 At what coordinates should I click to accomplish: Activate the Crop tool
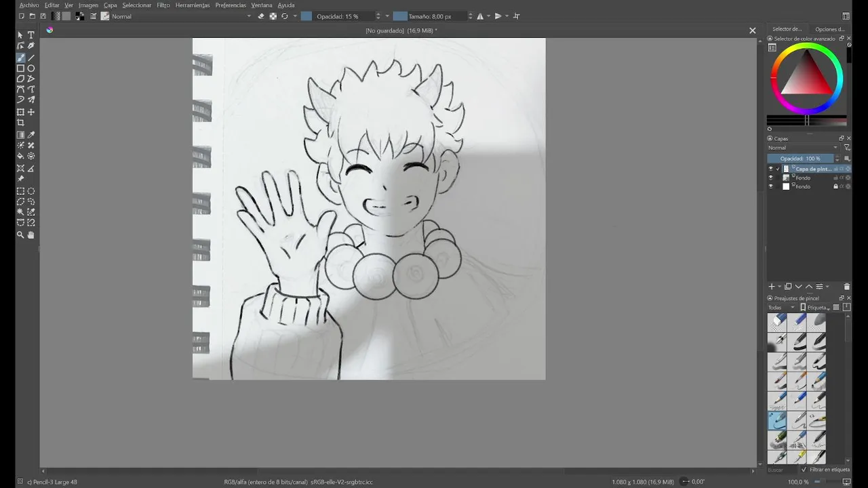(x=20, y=123)
